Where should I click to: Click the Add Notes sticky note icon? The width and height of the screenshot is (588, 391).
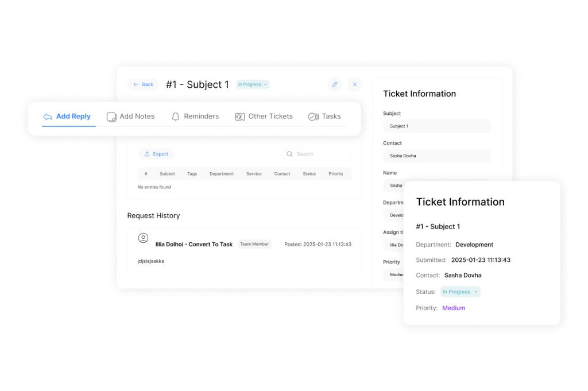click(111, 117)
